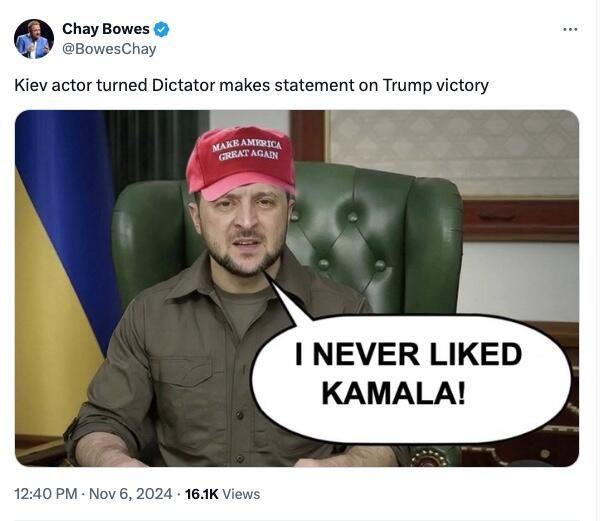Click the tweet text about Trump victory

pos(252,85)
